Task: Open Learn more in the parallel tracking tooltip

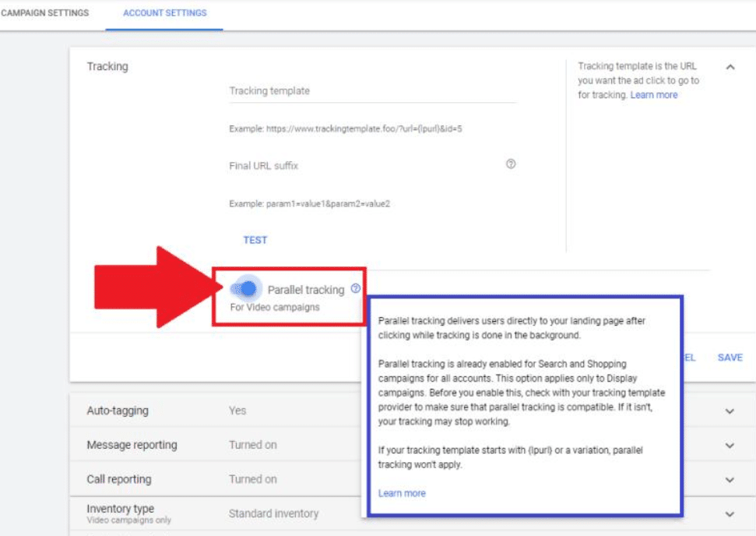Action: pyautogui.click(x=404, y=492)
